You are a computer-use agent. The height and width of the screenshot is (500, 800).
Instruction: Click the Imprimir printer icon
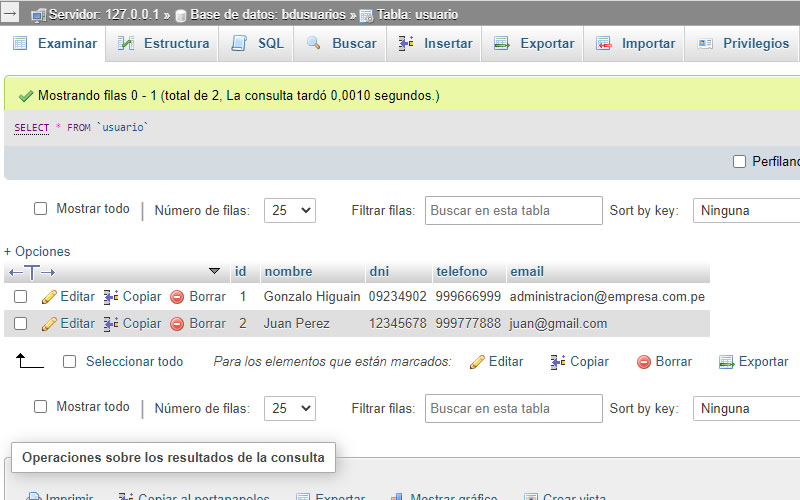(34, 496)
